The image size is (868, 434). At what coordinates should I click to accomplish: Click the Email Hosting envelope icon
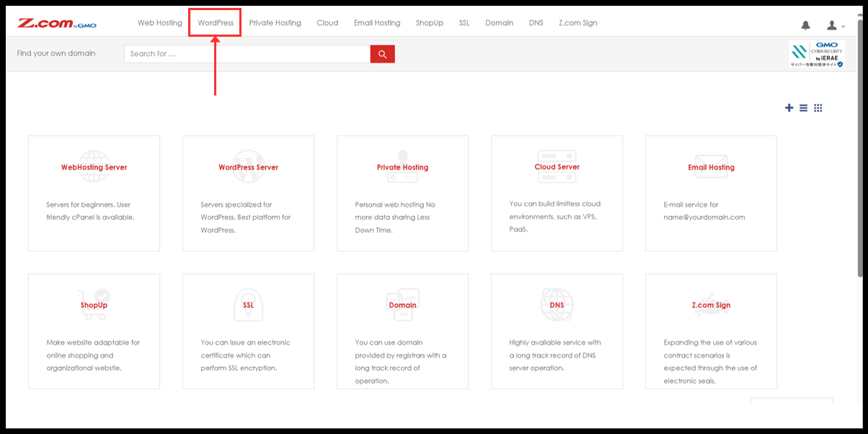pos(711,167)
